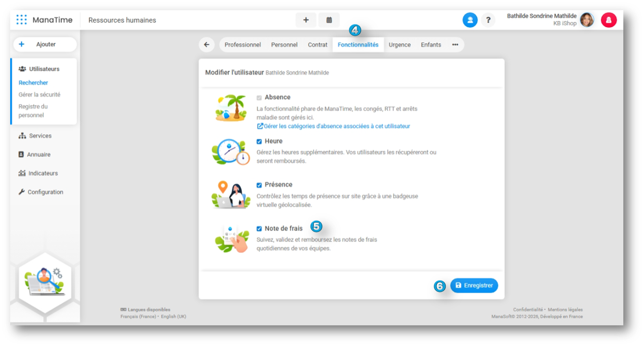Toggle the Présence checkbox

[x=259, y=185]
